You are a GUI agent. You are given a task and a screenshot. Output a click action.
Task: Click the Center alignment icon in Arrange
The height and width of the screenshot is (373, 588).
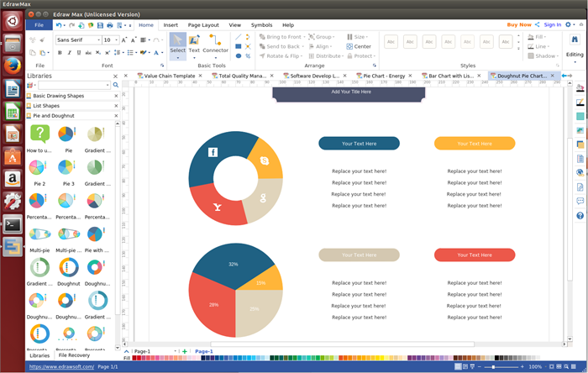tap(359, 46)
